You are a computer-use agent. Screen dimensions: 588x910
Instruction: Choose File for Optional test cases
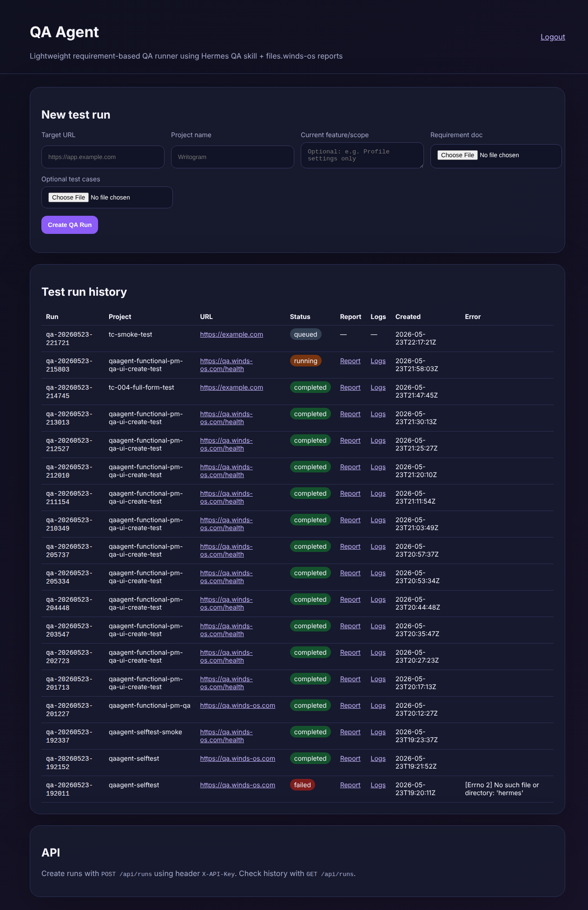click(x=68, y=198)
